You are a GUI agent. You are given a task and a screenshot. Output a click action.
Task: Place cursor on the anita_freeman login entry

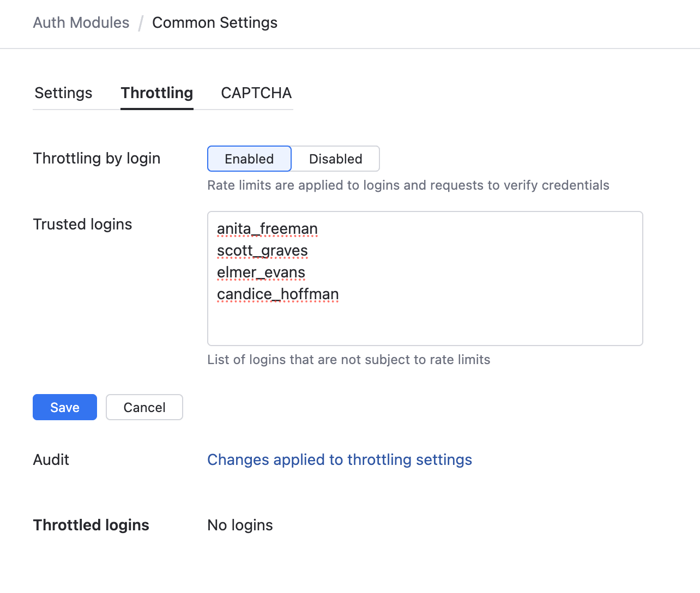click(x=267, y=228)
